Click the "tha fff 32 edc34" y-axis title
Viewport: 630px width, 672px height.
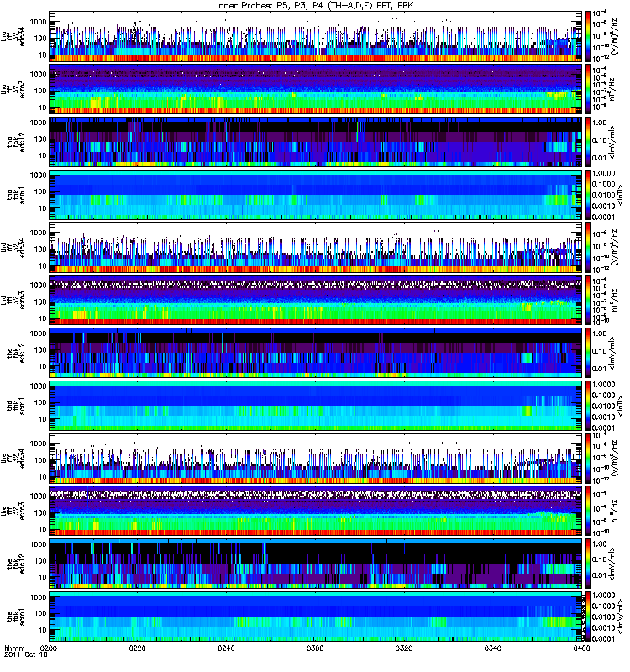13,37
